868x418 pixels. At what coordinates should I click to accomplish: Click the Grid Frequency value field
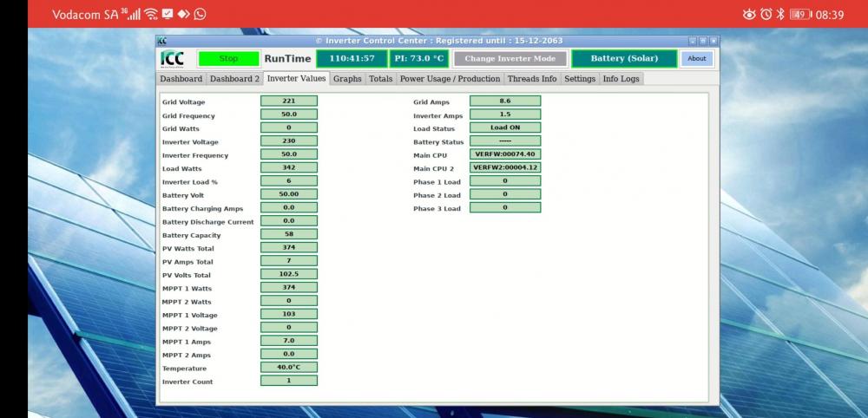[x=289, y=114]
